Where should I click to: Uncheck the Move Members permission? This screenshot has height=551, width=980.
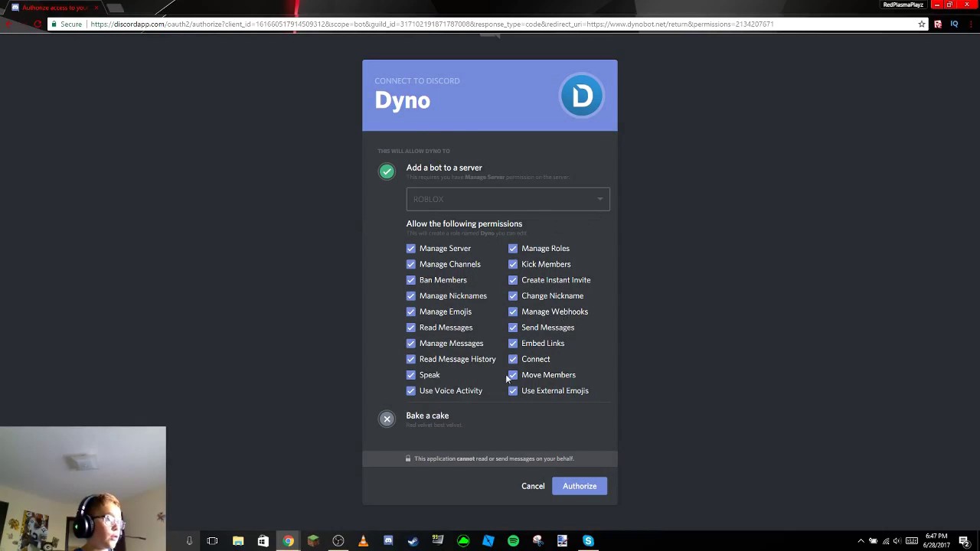[x=513, y=375]
